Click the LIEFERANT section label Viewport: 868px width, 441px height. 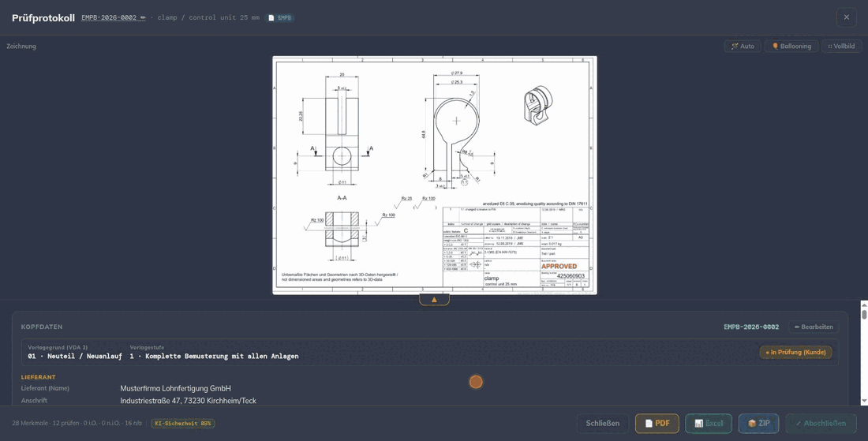pyautogui.click(x=38, y=377)
